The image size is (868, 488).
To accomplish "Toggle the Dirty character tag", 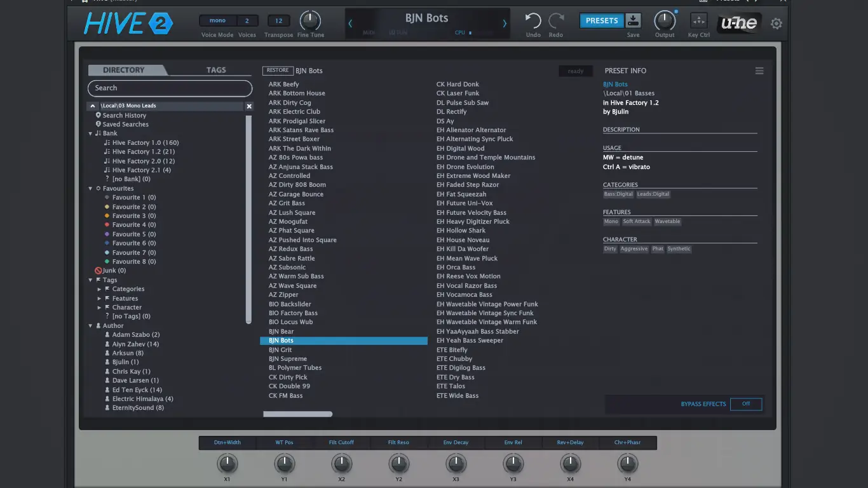I will point(610,249).
